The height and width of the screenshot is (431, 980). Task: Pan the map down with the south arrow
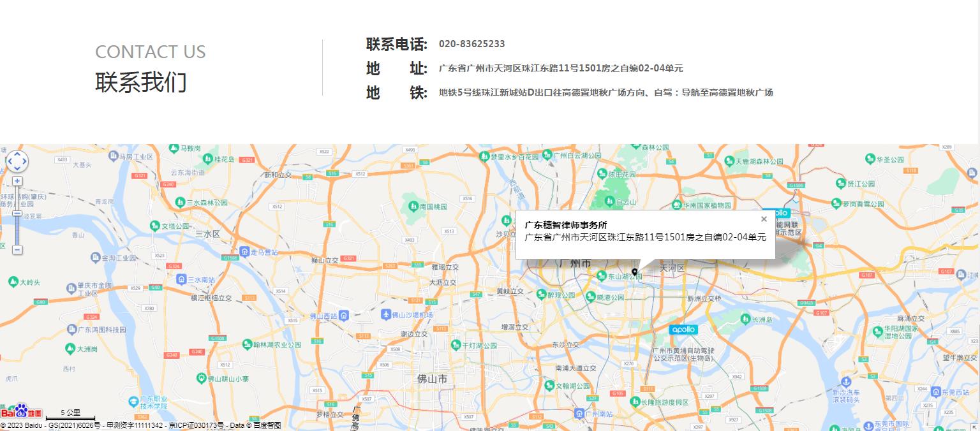click(17, 170)
